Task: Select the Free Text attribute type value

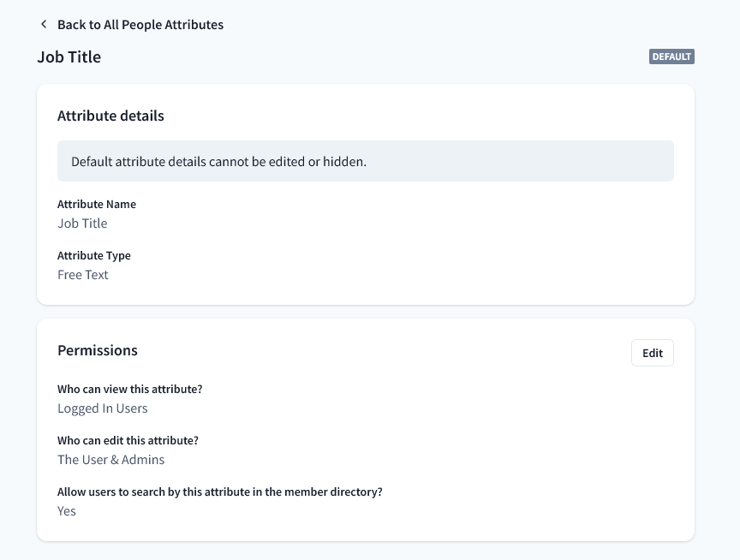Action: pos(83,275)
